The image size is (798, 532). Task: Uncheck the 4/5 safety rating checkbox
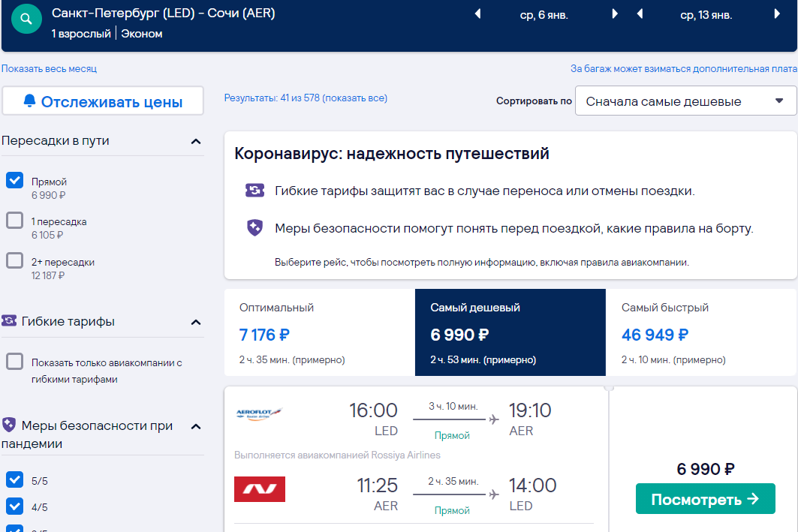pos(15,506)
